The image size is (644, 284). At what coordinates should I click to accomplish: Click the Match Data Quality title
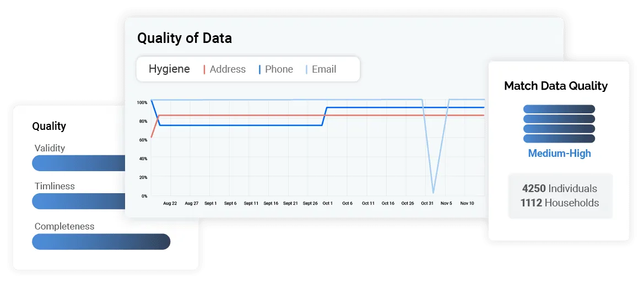(555, 86)
